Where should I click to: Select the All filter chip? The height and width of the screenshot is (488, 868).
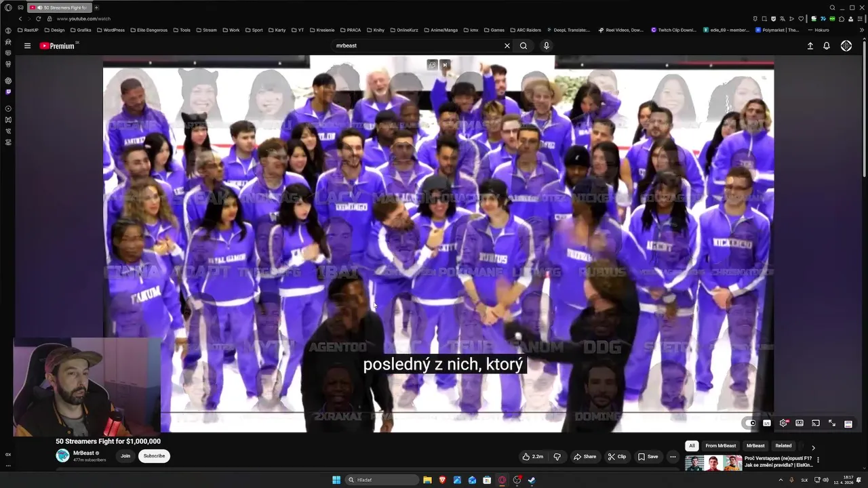coord(692,446)
